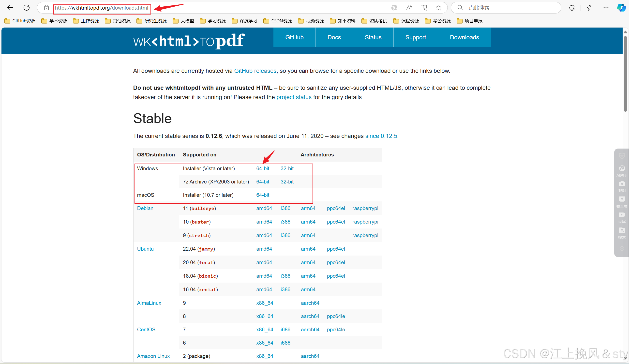The width and height of the screenshot is (629, 364).
Task: Open the 研究生资源 bookmark folder
Action: click(151, 21)
